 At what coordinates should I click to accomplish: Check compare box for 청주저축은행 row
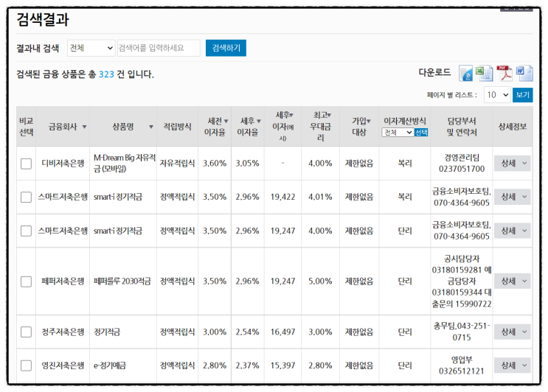pos(27,332)
